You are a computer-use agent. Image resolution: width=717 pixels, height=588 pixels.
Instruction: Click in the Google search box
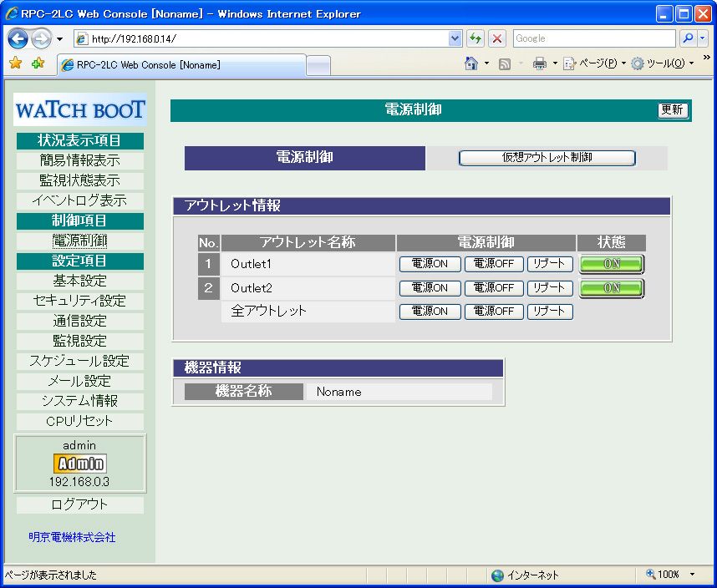(x=592, y=38)
